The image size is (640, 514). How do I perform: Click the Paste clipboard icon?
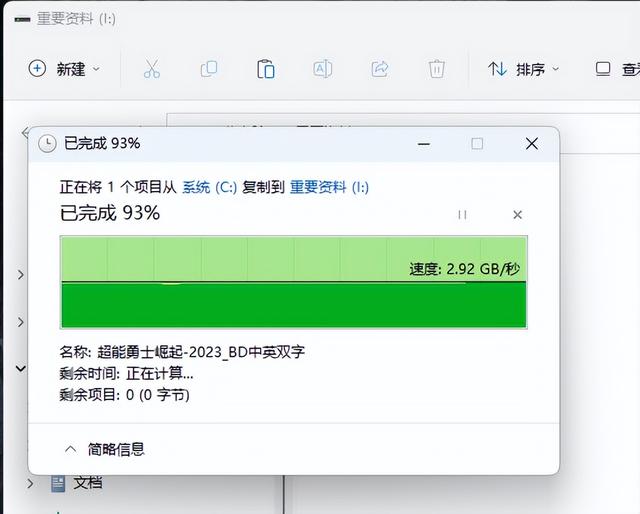[265, 69]
